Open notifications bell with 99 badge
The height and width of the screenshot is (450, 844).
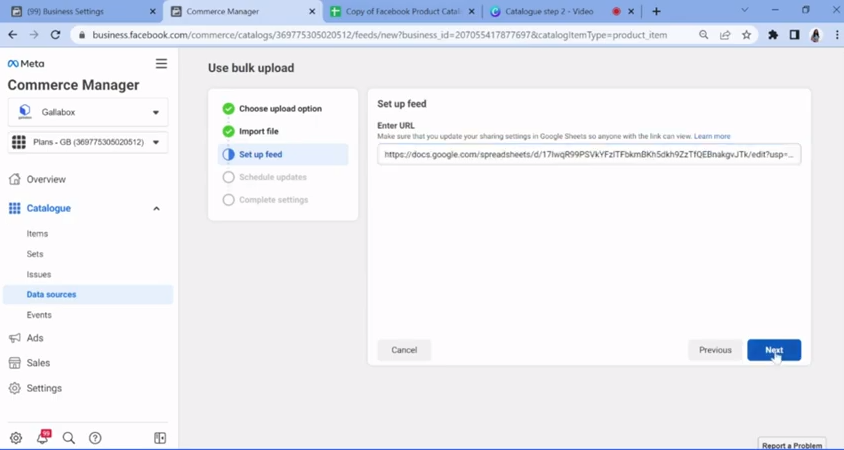[43, 437]
